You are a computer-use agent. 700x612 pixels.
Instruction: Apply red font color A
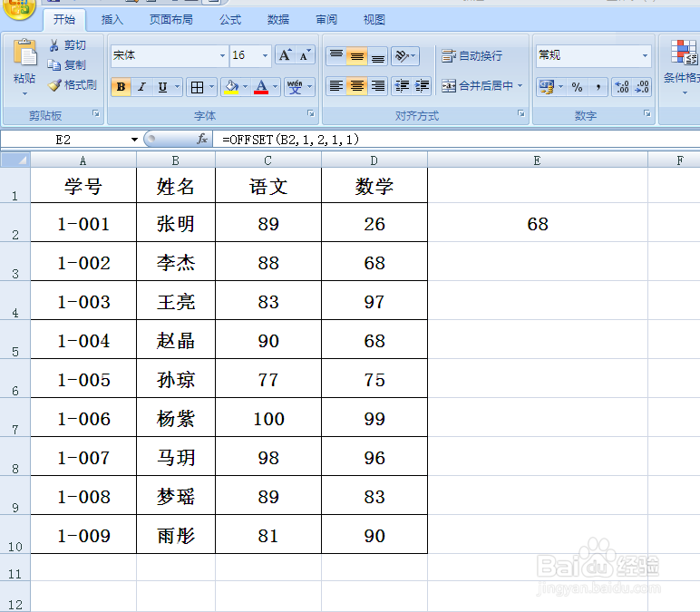261,87
